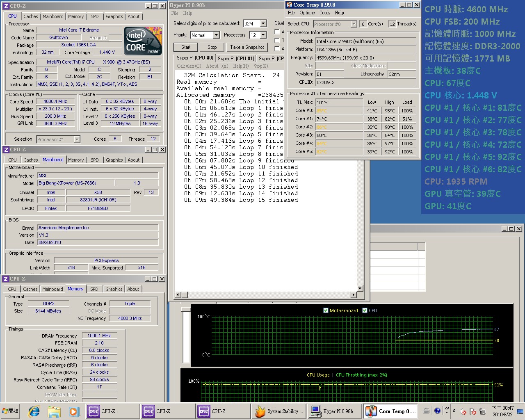Open Caches tab in CPU-Z processor window
Viewport: 525px width, 420px height.
coord(30,16)
